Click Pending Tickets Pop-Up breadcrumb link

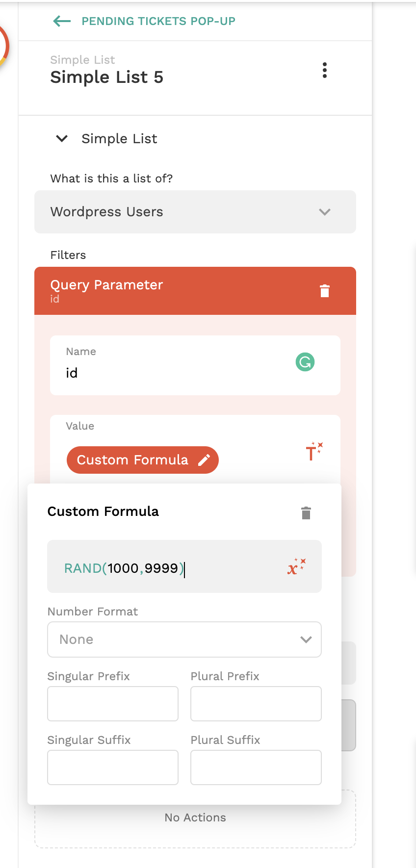coord(158,21)
